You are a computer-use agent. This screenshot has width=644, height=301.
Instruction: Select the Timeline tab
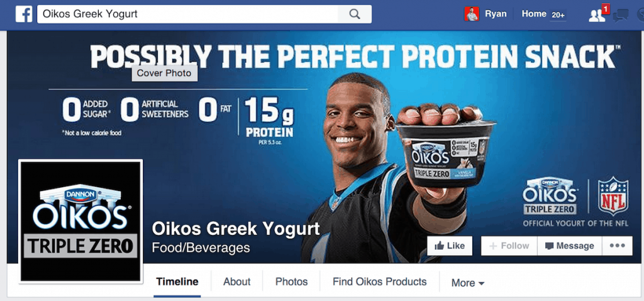pos(177,282)
